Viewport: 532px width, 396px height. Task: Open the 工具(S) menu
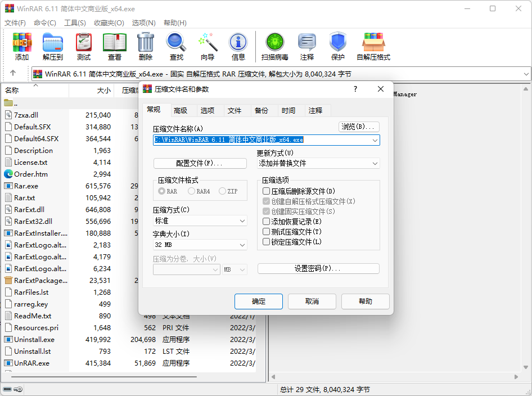click(x=75, y=22)
